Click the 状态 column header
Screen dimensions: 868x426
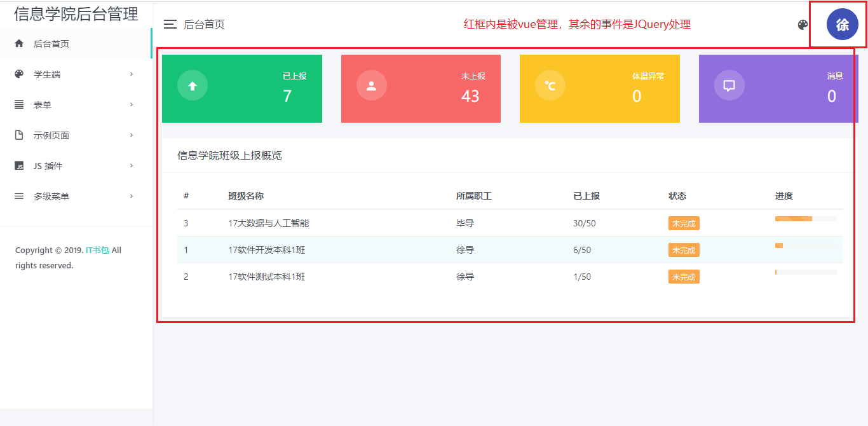tap(677, 196)
